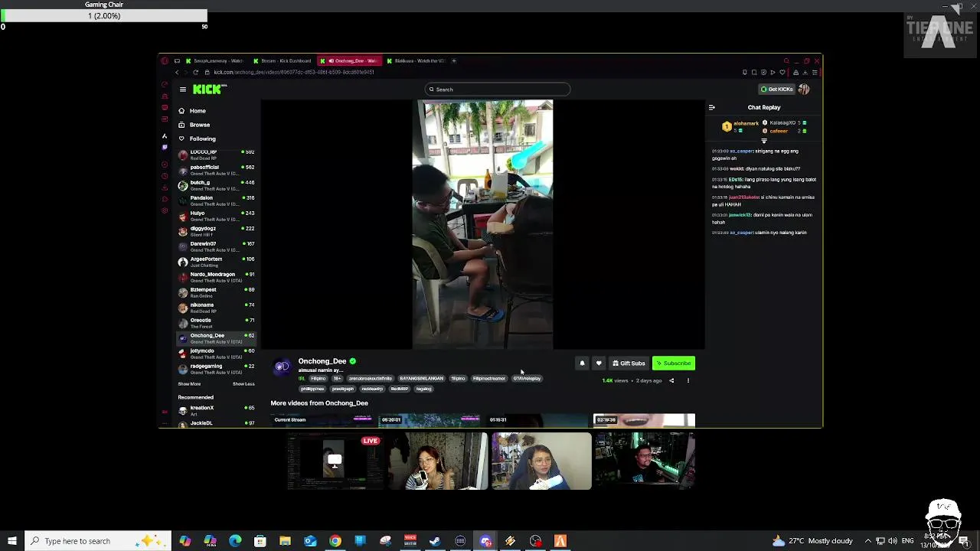
Task: Expand list with Show More
Action: coord(189,384)
